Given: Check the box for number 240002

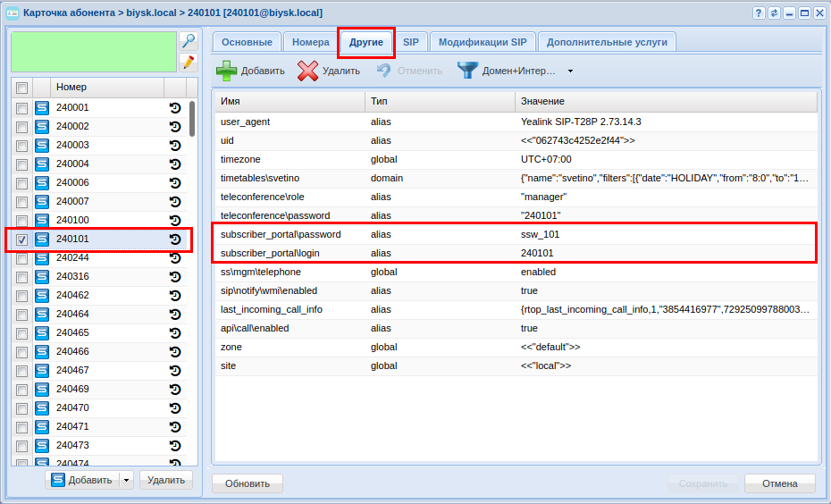Looking at the screenshot, I should pyautogui.click(x=21, y=127).
